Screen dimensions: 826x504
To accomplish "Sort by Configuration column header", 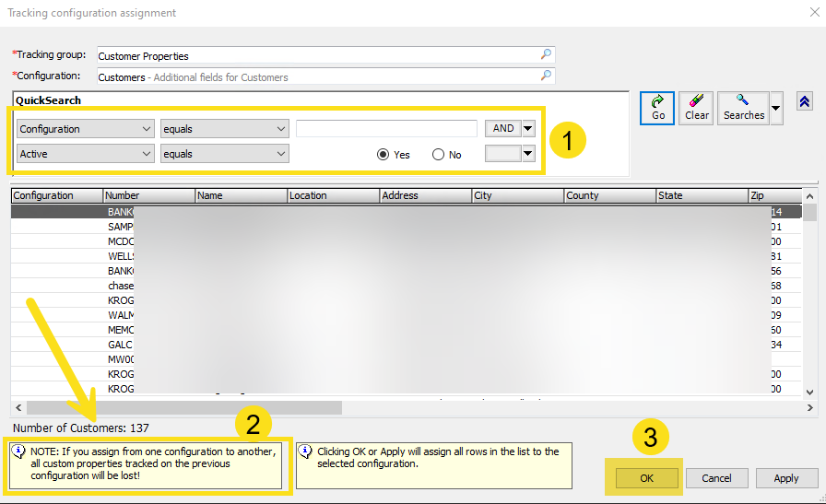I will click(x=57, y=195).
